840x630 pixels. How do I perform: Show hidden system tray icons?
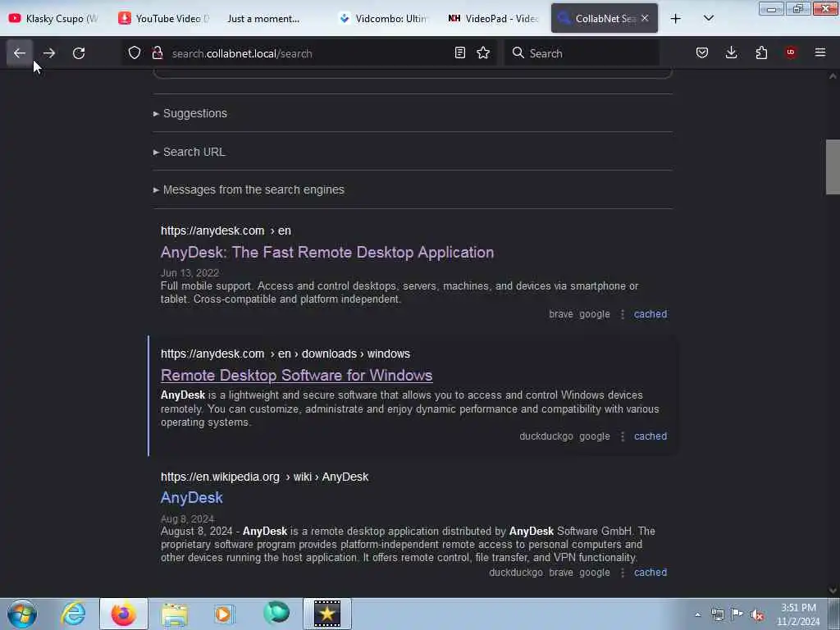pyautogui.click(x=697, y=615)
